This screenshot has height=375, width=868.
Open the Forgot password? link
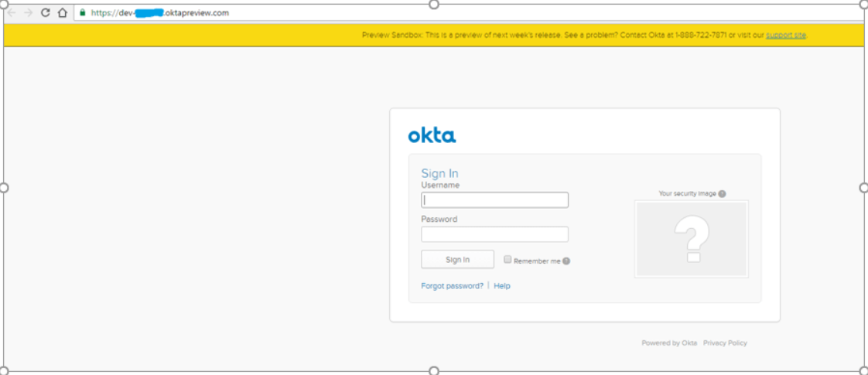pyautogui.click(x=453, y=286)
